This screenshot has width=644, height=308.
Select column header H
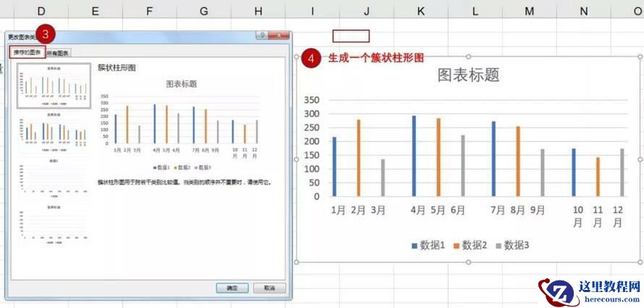(x=258, y=11)
